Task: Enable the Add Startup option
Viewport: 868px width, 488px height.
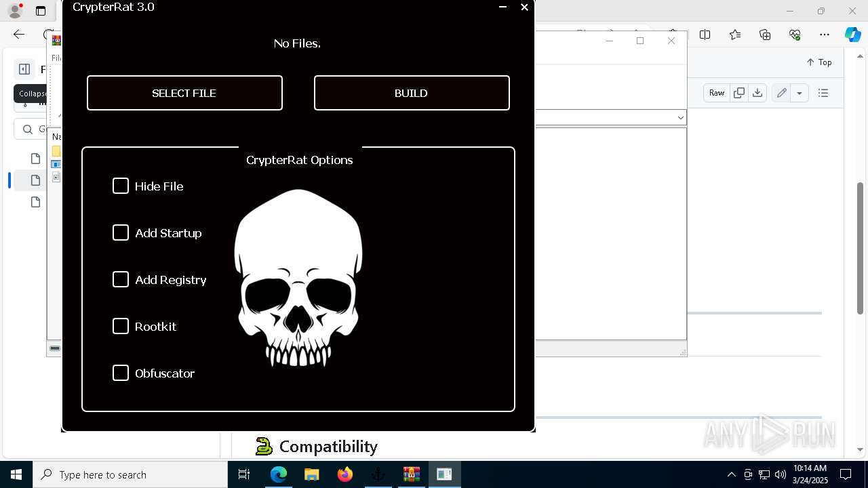Action: point(121,232)
